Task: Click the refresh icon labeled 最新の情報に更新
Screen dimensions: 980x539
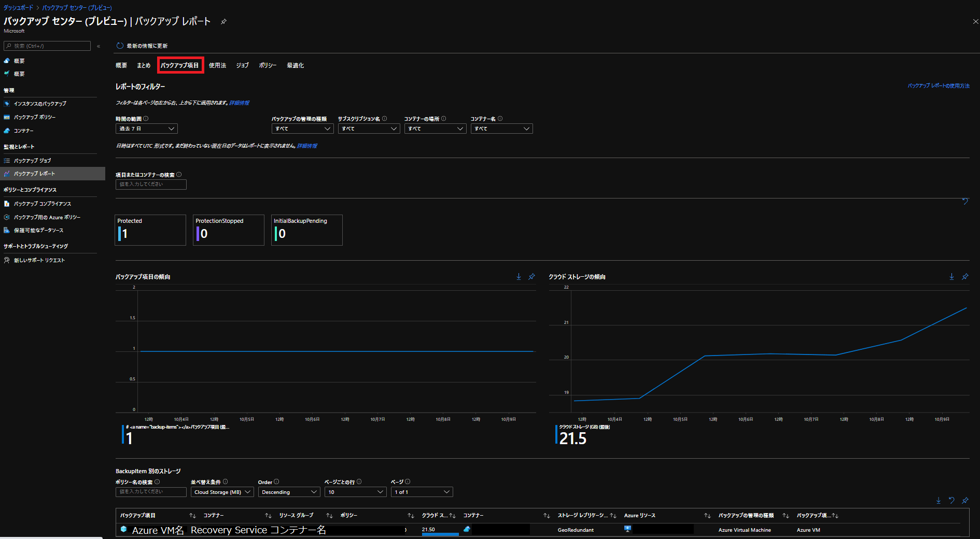Action: click(120, 46)
